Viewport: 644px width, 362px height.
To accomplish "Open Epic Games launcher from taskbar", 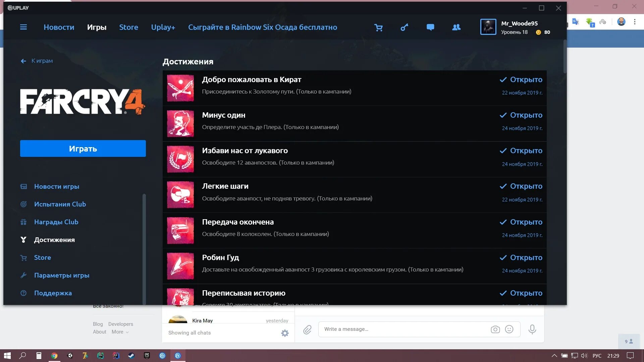I will pyautogui.click(x=147, y=356).
